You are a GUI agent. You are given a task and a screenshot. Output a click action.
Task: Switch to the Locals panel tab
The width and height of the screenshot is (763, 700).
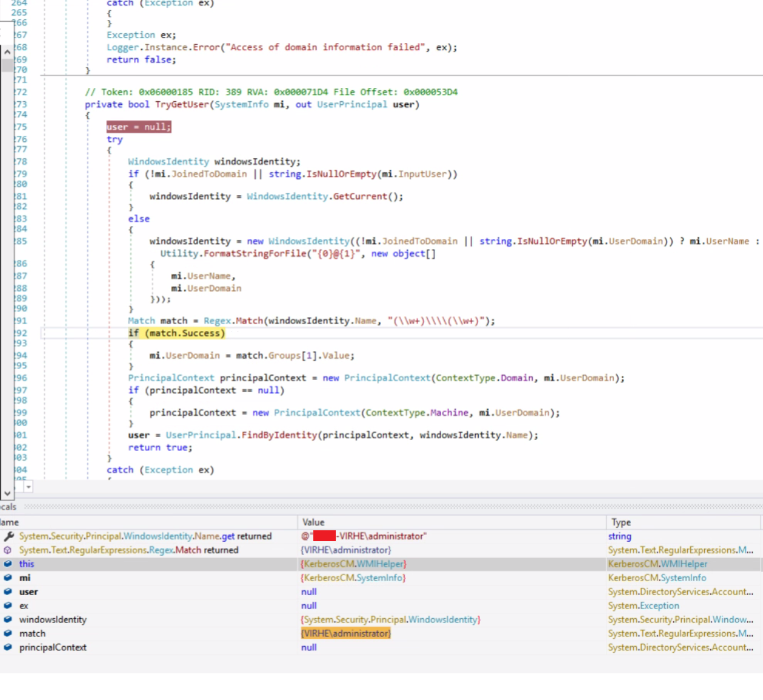[8, 507]
